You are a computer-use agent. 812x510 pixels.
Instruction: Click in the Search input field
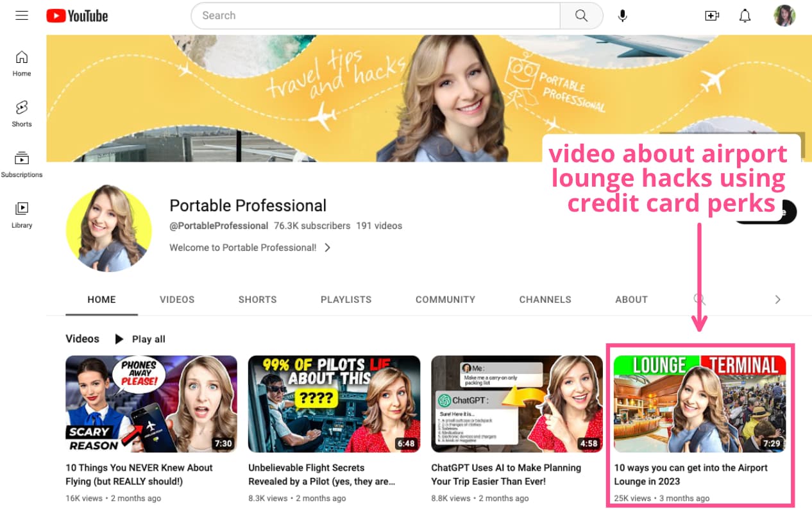[x=375, y=15]
